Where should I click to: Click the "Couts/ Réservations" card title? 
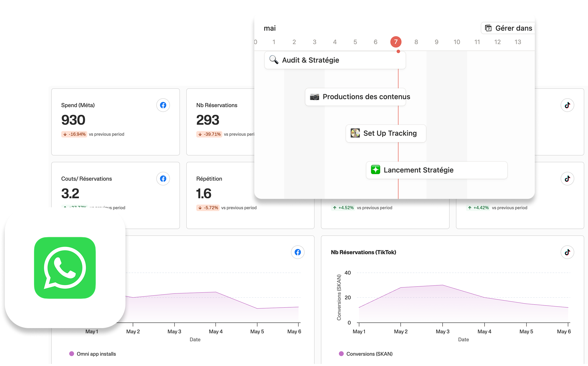click(x=87, y=179)
